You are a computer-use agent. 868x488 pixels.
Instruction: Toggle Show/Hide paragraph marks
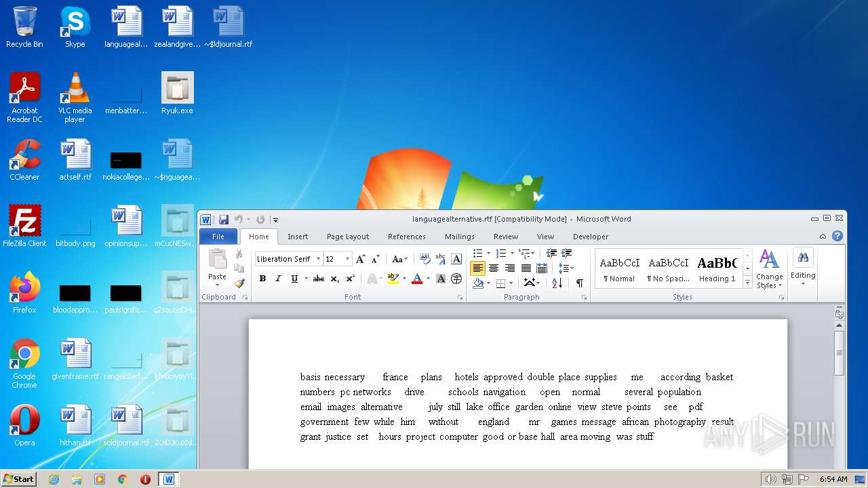pos(579,283)
